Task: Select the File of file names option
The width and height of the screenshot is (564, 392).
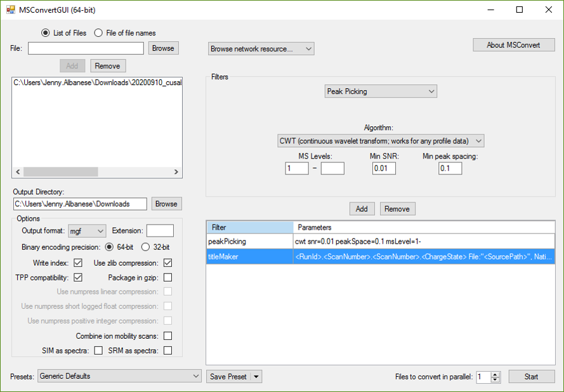Action: 98,33
